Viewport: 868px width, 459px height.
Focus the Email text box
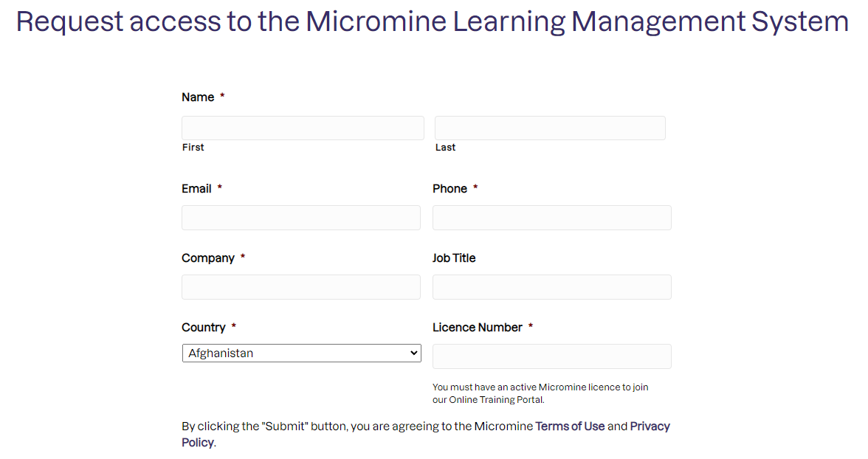point(301,218)
